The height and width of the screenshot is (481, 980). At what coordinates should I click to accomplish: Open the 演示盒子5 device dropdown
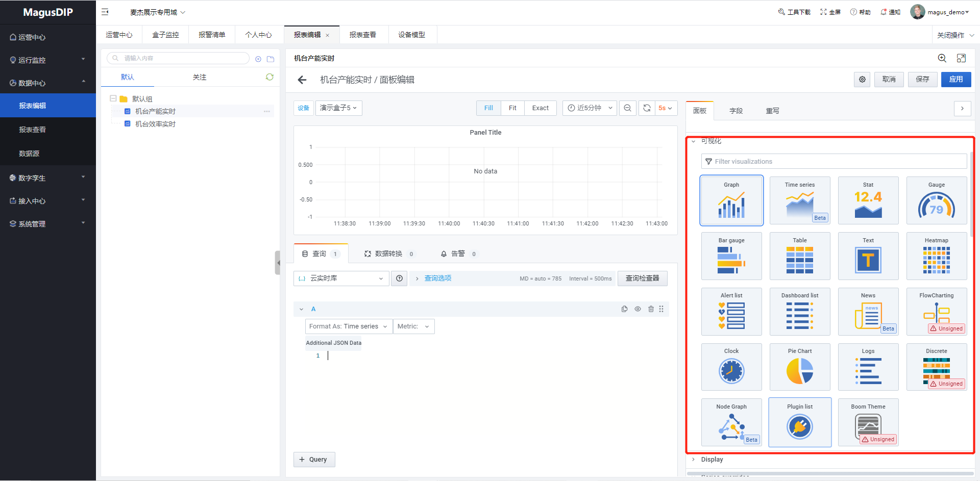click(339, 108)
